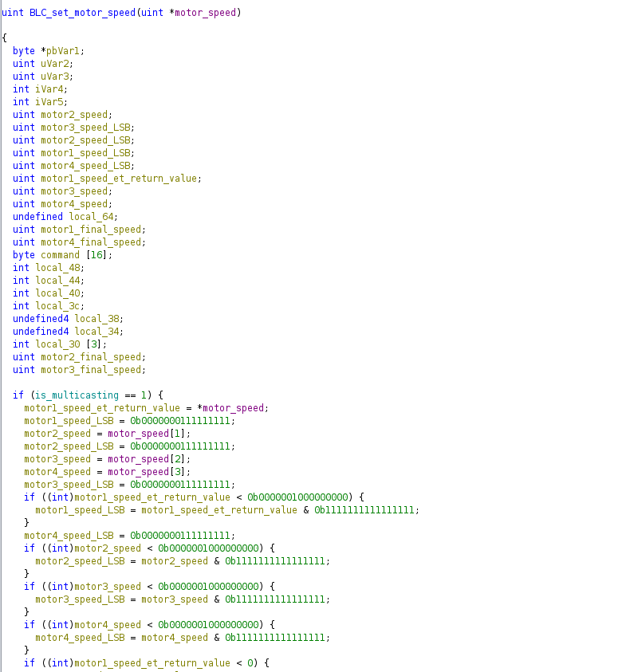This screenshot has width=618, height=672.
Task: Click the opening brace of function body
Action: 4,38
